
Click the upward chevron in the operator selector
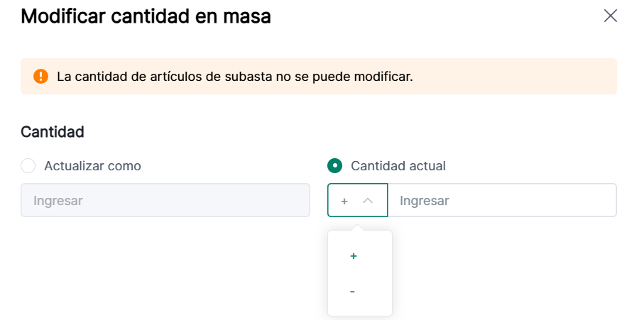(367, 201)
